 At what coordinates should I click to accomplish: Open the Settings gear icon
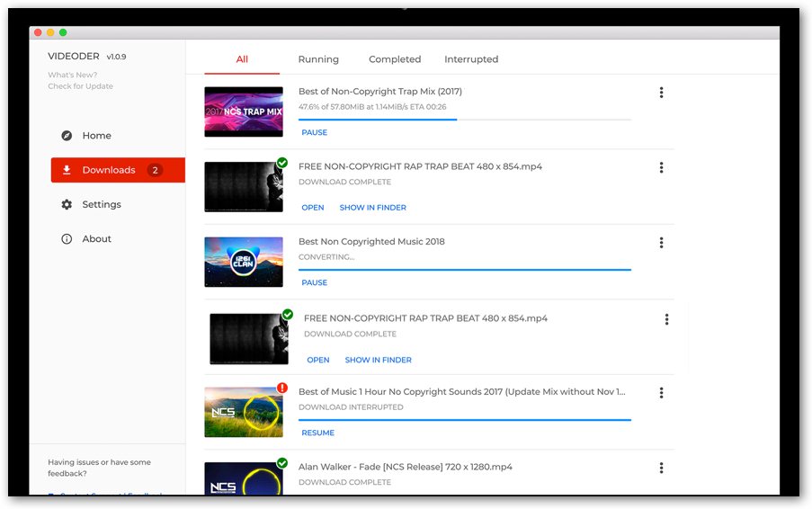coord(67,204)
